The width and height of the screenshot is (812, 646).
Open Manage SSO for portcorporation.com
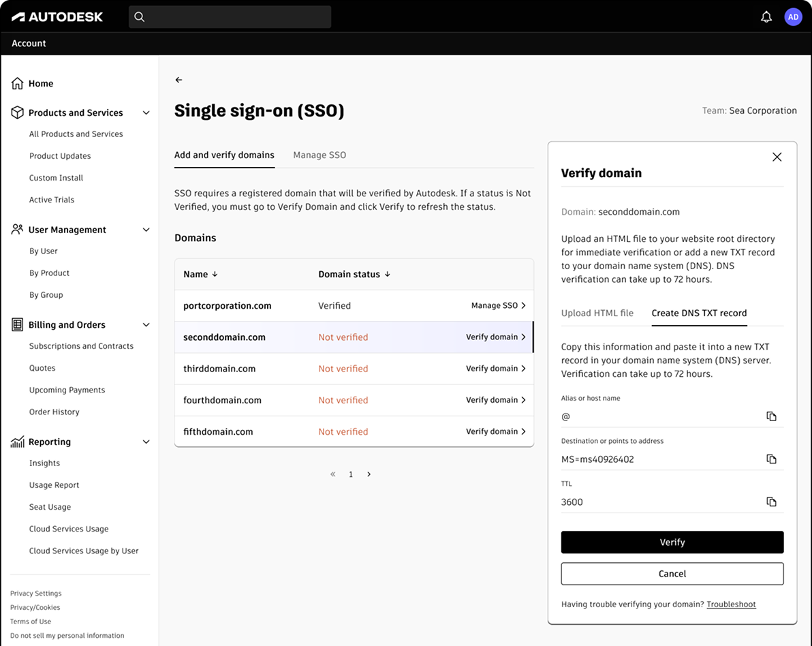coord(498,306)
